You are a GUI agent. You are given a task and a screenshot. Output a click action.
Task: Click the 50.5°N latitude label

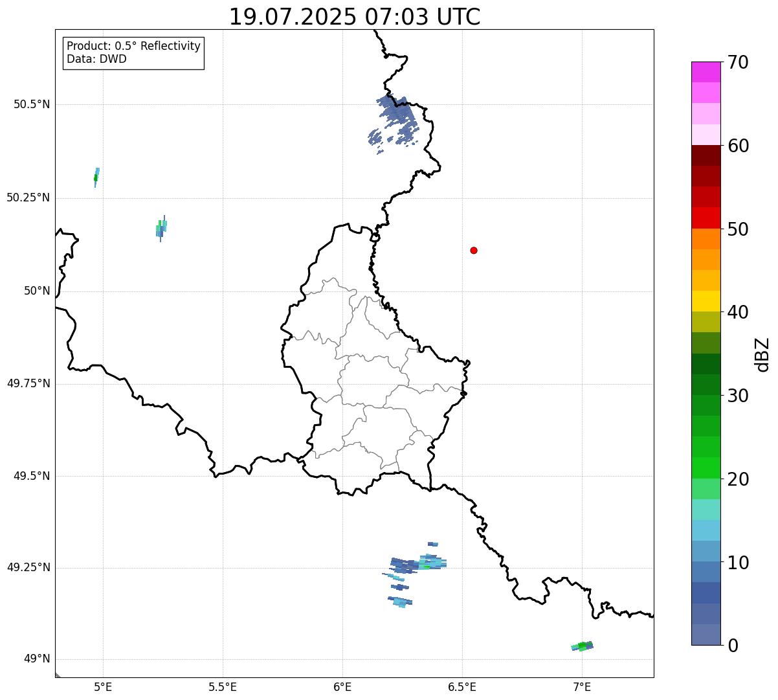(x=32, y=104)
